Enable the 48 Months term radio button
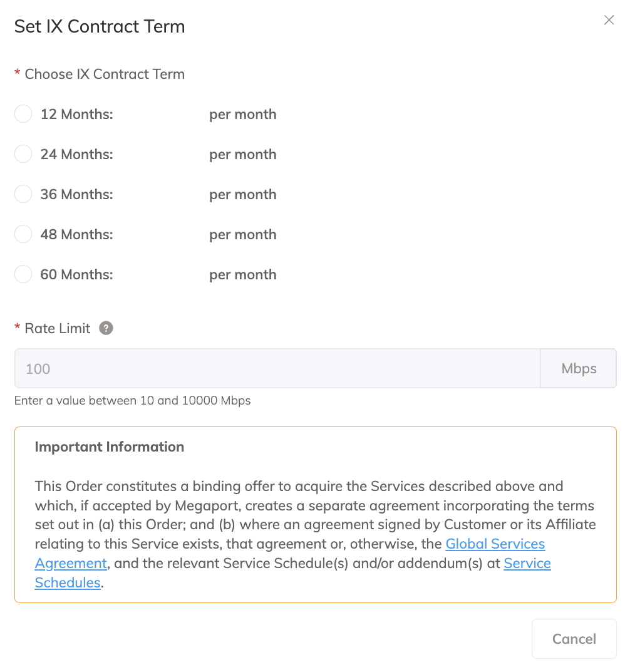 (23, 234)
